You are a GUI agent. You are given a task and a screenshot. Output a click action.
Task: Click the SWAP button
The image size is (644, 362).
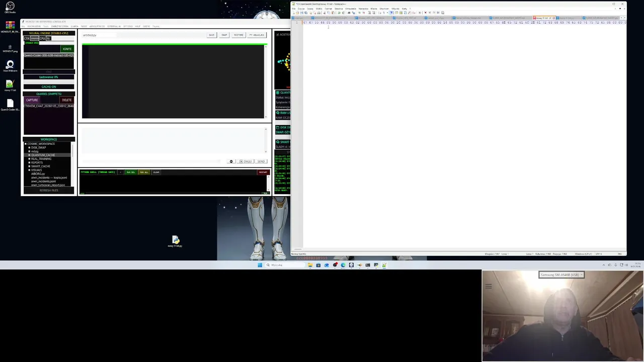click(x=224, y=35)
